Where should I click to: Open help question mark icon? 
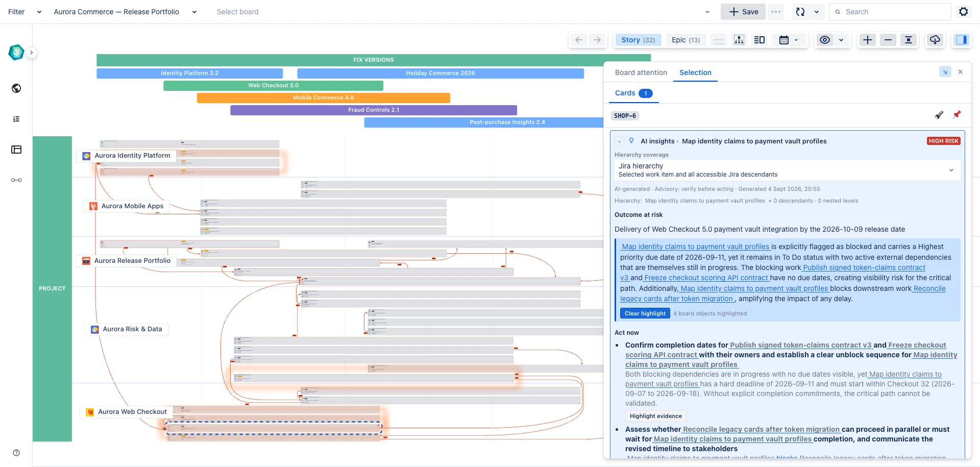(16, 453)
